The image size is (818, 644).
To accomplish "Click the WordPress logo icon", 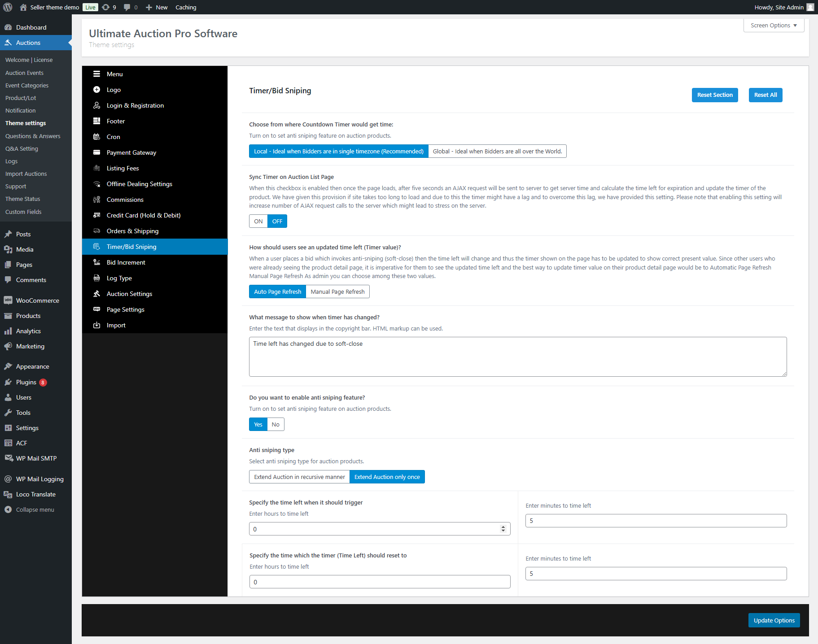I will 8,7.
